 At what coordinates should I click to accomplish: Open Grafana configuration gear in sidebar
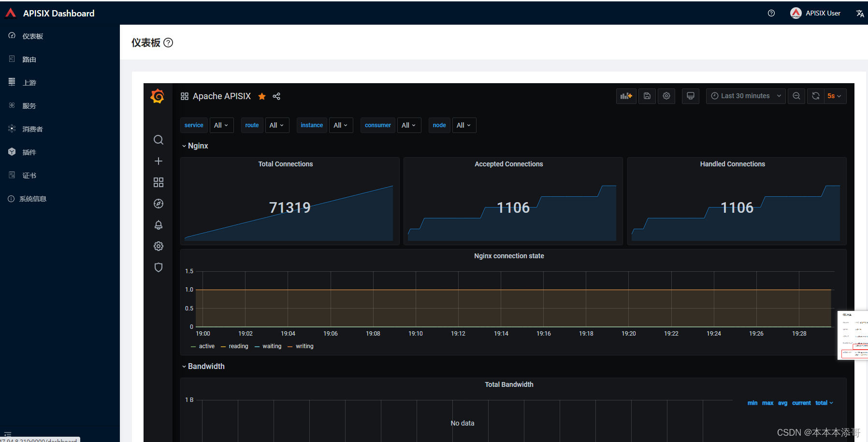[x=159, y=246]
